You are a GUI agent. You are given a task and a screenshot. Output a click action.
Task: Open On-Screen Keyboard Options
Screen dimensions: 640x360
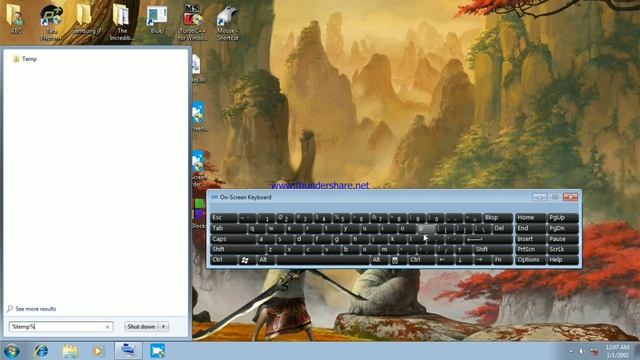click(x=530, y=260)
